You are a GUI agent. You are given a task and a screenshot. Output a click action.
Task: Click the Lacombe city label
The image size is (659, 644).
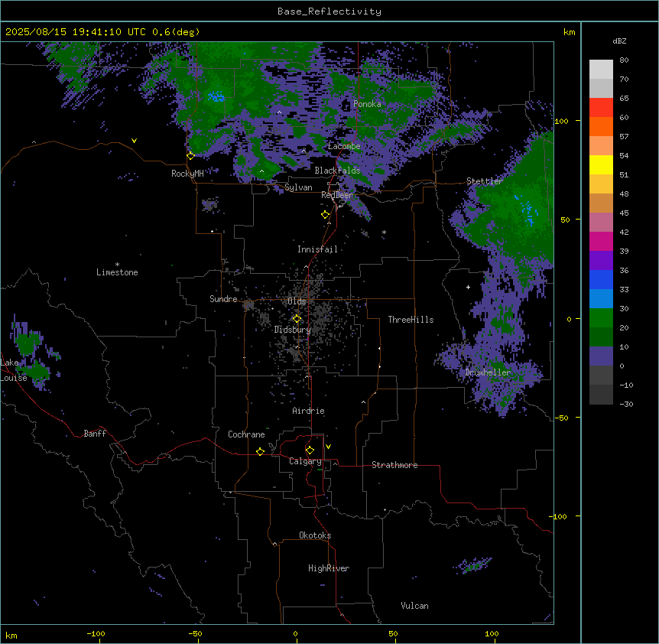pos(344,146)
